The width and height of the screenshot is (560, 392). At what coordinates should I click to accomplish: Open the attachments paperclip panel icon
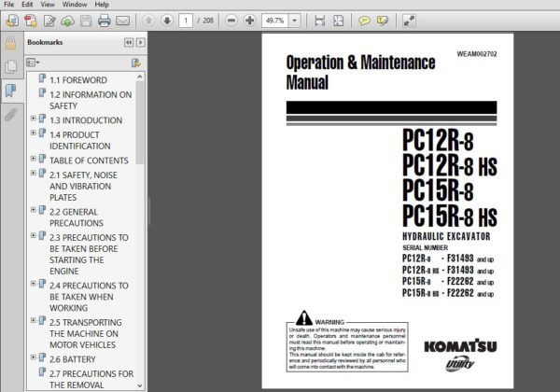[x=10, y=115]
